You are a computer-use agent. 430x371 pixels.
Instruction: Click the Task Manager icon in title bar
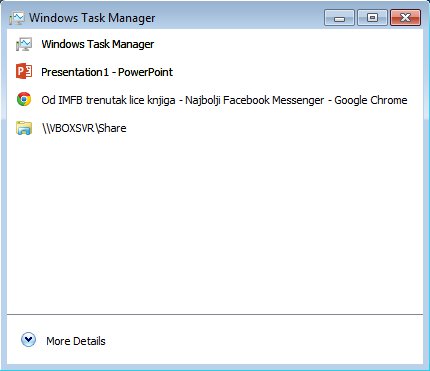(x=17, y=18)
